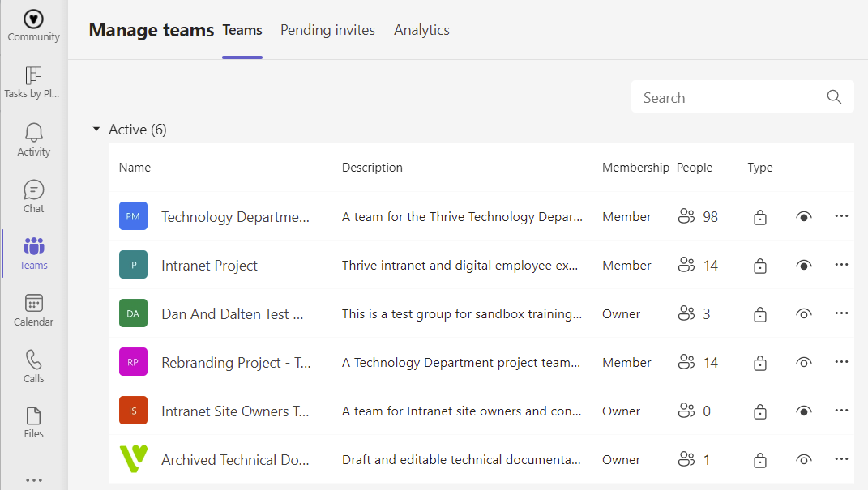Open the Archived Technical Documentation team

click(x=235, y=460)
